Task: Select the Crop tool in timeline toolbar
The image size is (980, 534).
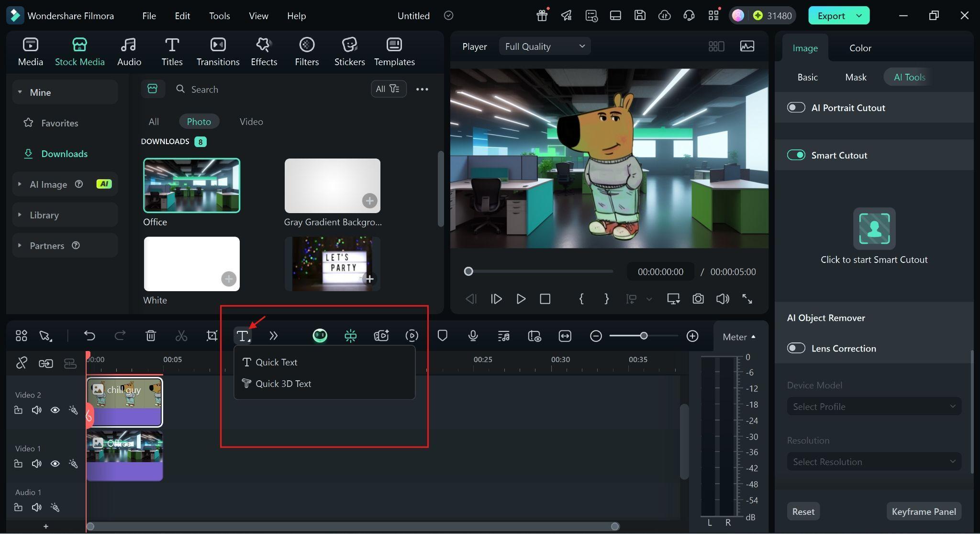Action: [x=212, y=336]
